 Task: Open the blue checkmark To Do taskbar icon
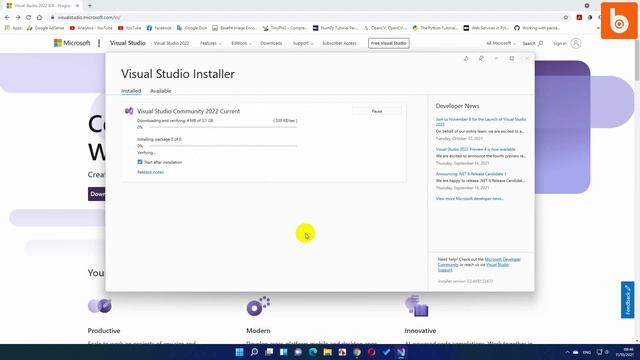(386, 352)
